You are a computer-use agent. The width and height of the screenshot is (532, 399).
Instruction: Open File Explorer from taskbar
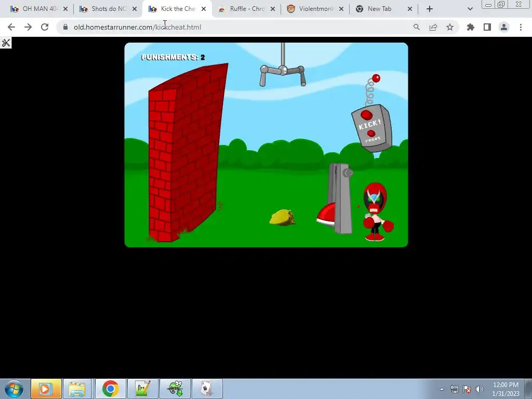point(77,389)
